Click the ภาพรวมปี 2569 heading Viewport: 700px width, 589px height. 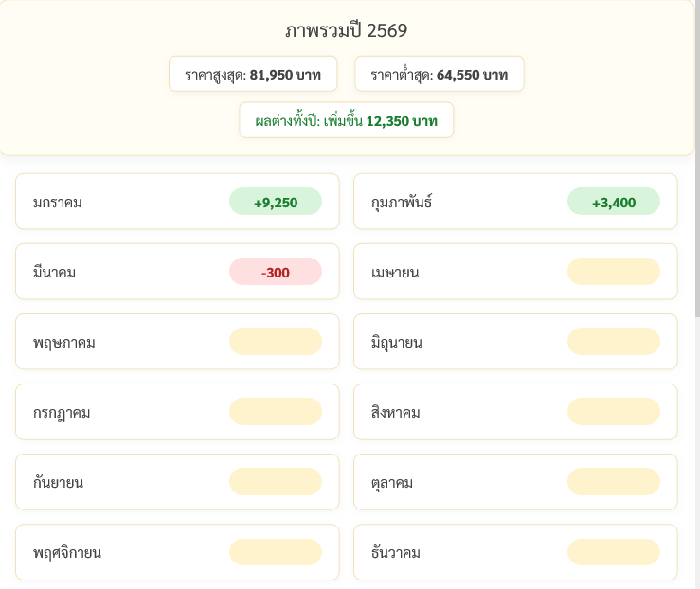347,31
